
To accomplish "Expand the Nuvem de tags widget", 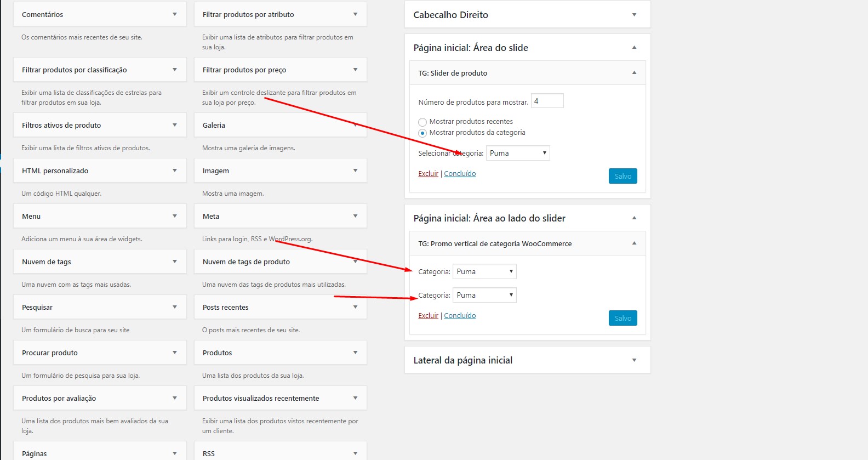I will pos(100,262).
